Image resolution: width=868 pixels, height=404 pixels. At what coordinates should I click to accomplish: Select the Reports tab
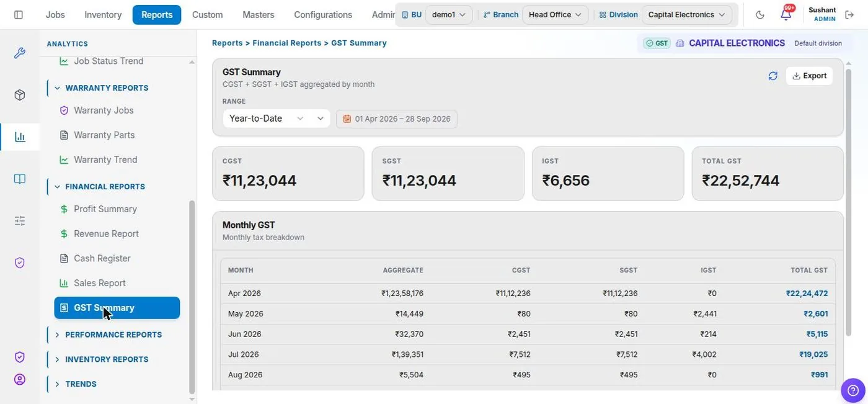pos(157,15)
